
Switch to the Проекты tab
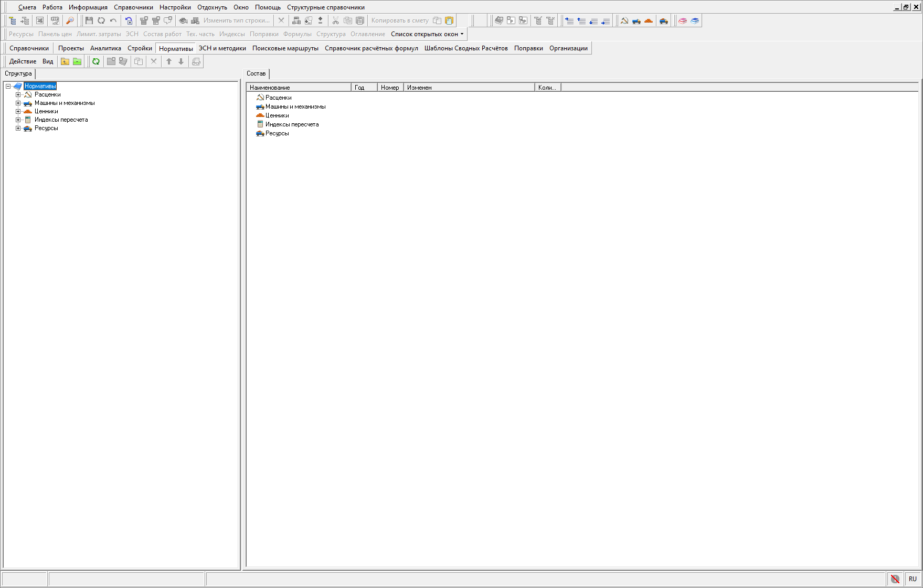(71, 48)
